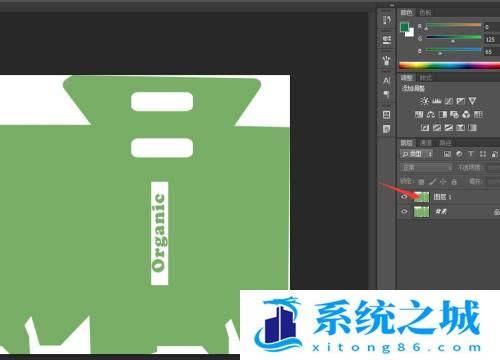Filter layers by pixel layers
This screenshot has height=360, width=500.
click(x=447, y=154)
